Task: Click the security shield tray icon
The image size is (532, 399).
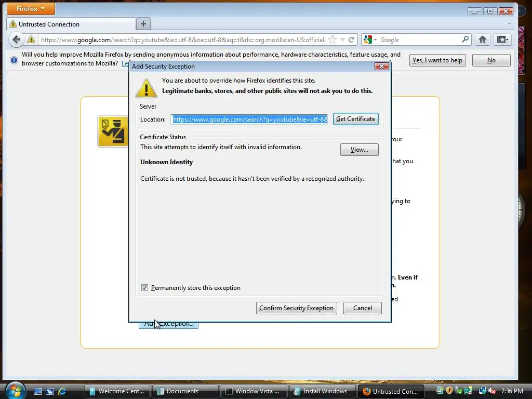Action: (x=449, y=391)
